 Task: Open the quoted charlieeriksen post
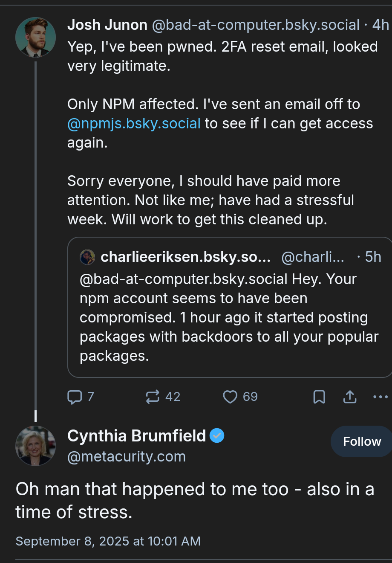click(229, 318)
